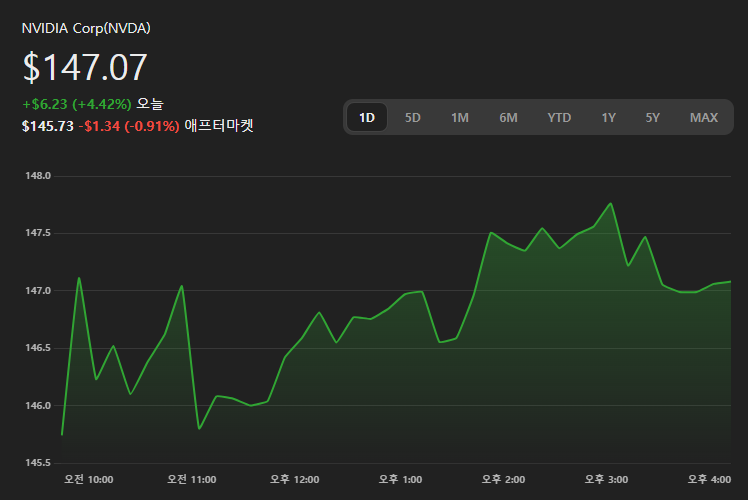Click the chart's highest peak near 3:00
This screenshot has height=500, width=748.
tap(611, 204)
